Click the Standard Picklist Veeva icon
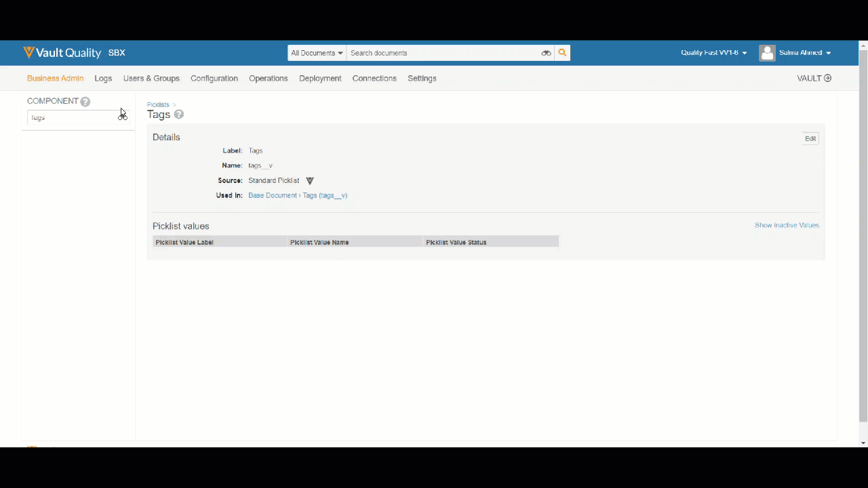This screenshot has width=868, height=488. click(x=310, y=181)
